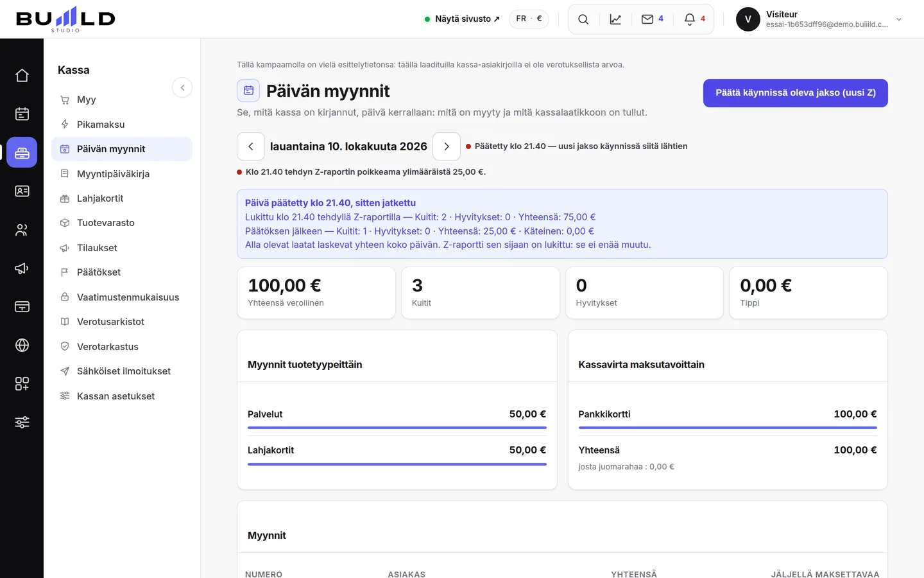Open the mail inbox showing 4 messages
This screenshot has height=578, width=924.
(x=652, y=19)
